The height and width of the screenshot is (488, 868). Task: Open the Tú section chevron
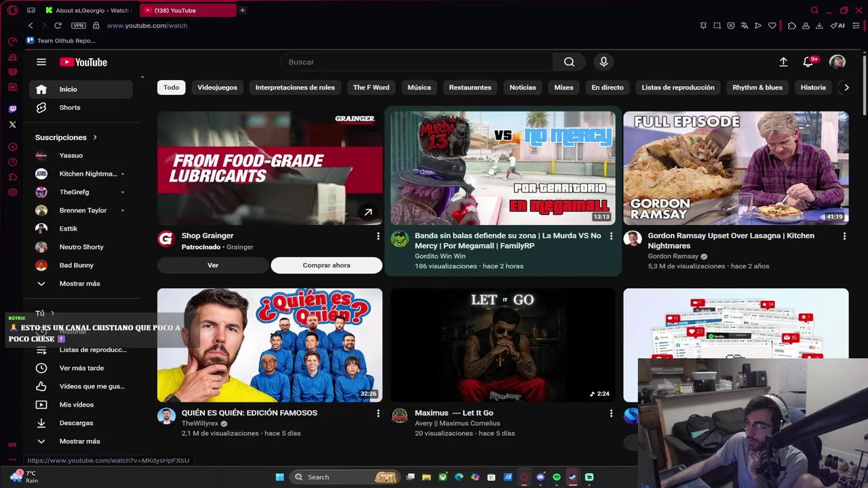point(52,313)
